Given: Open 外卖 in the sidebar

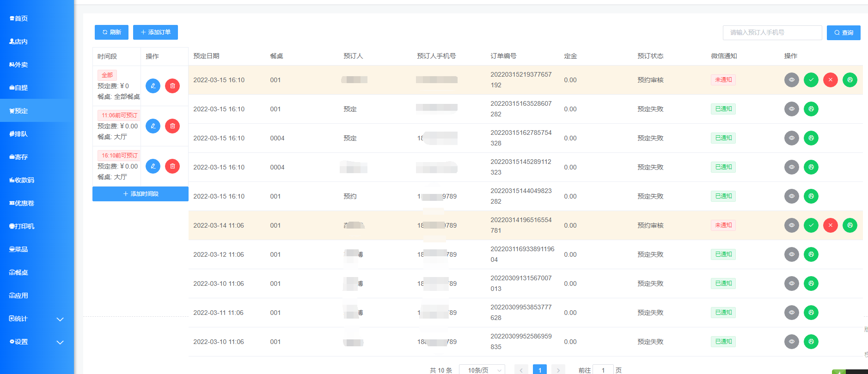Looking at the screenshot, I should coord(18,65).
